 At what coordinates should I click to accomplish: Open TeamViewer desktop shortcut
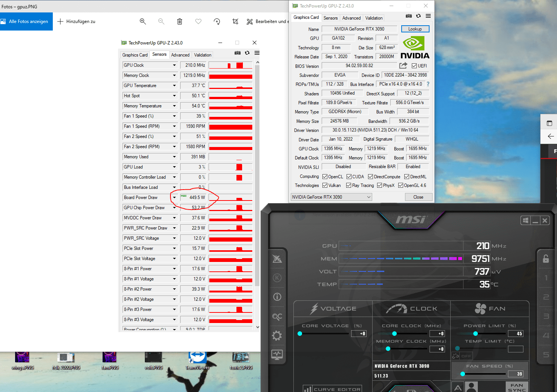(x=198, y=361)
